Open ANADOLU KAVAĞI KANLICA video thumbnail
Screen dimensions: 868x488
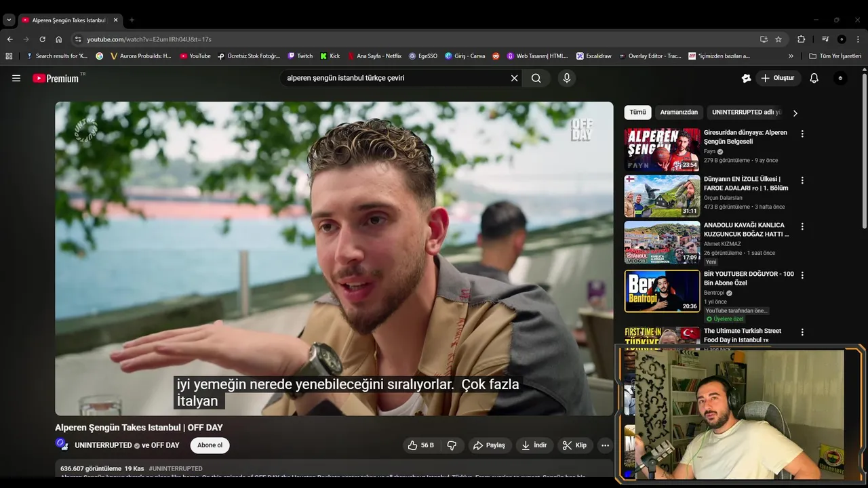(662, 242)
